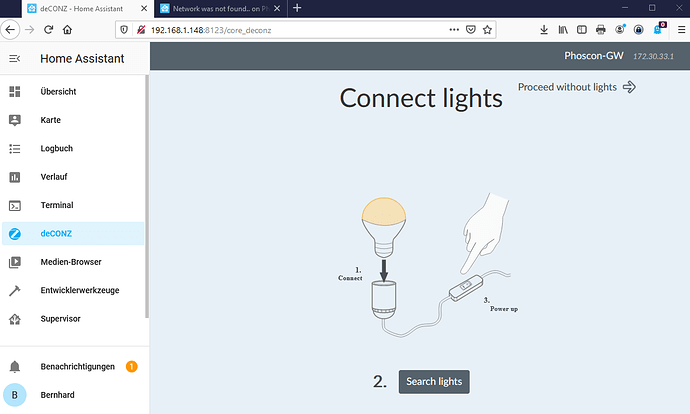This screenshot has width=690, height=414.
Task: Open page actions three-dot menu in address bar
Action: pos(450,29)
